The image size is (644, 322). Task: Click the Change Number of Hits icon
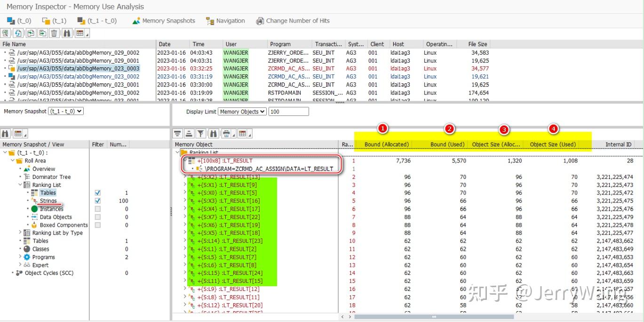[x=260, y=21]
